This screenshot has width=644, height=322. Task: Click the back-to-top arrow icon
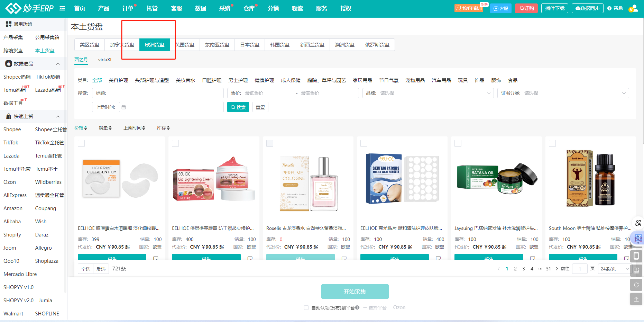636,299
